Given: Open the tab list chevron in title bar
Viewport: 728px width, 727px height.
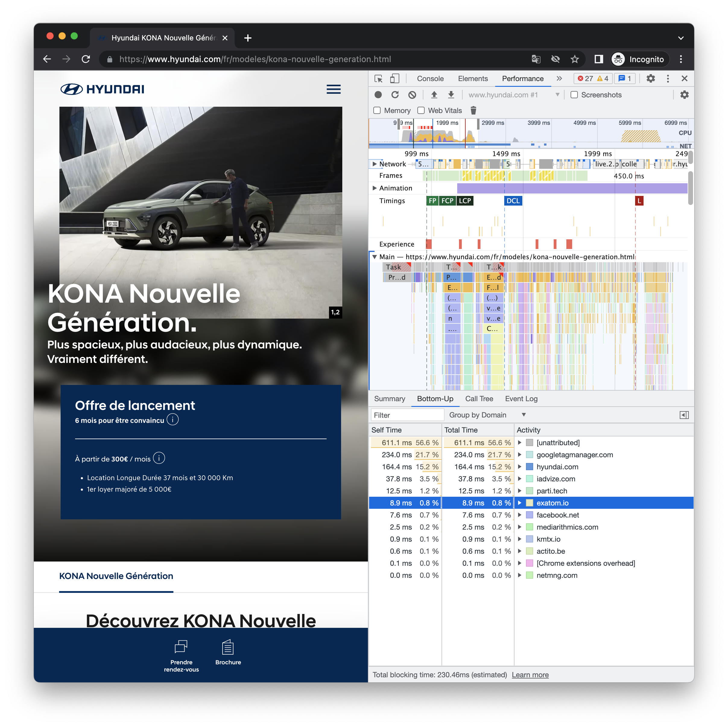Looking at the screenshot, I should coord(681,38).
